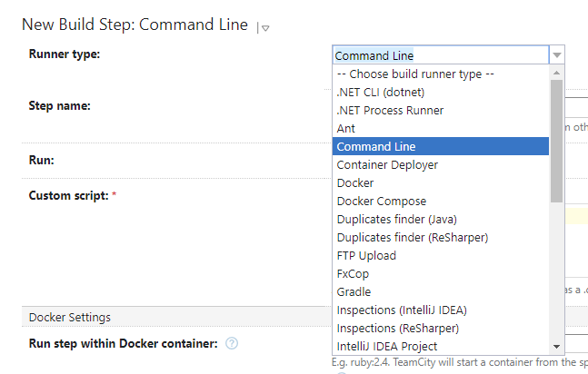Select the highlighted Command Line option
The height and width of the screenshot is (374, 588).
pos(376,146)
